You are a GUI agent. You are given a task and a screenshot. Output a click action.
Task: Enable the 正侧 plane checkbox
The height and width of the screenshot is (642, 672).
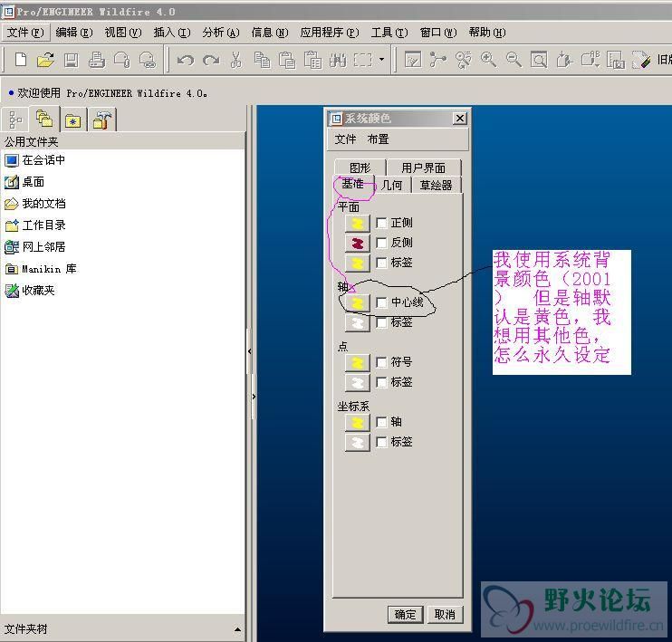click(x=381, y=223)
